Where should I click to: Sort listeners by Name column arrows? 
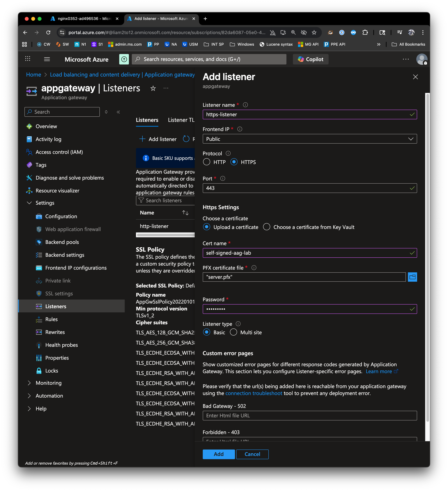click(185, 213)
